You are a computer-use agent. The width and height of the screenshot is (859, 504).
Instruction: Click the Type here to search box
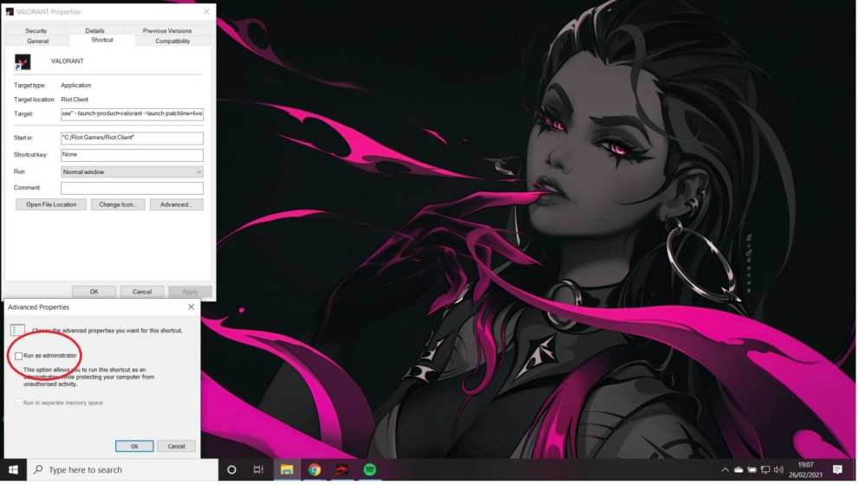pyautogui.click(x=121, y=469)
